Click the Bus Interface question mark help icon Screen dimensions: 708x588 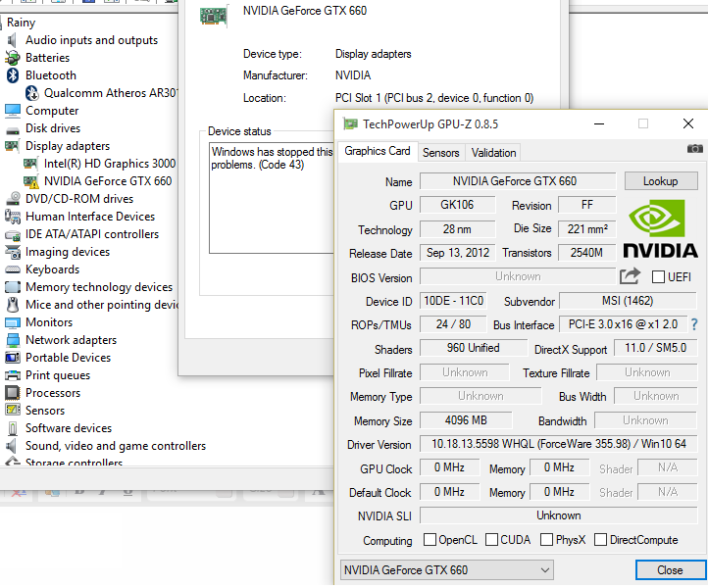694,324
